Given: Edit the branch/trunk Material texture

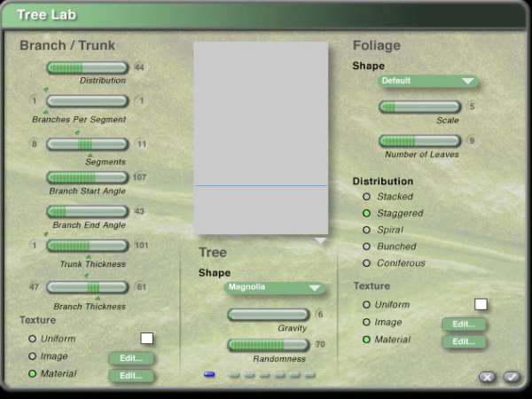Looking at the screenshot, I should [131, 376].
